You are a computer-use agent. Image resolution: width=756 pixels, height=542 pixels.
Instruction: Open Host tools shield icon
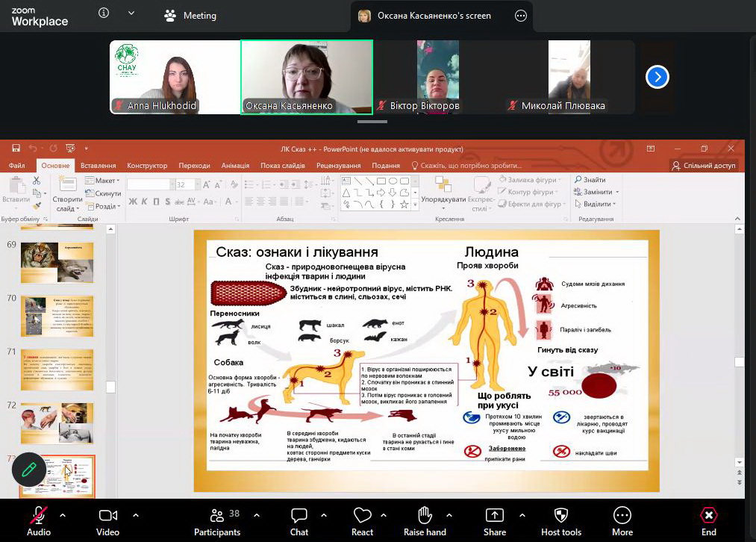[x=560, y=516]
